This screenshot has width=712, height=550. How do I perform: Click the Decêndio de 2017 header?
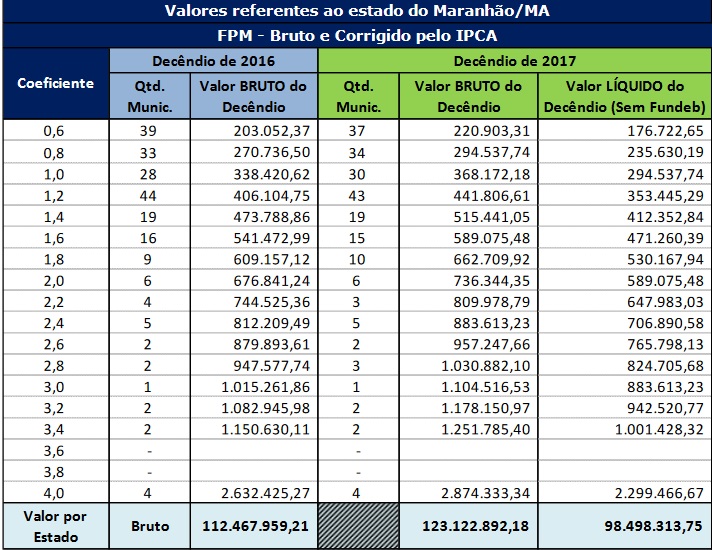(x=513, y=60)
